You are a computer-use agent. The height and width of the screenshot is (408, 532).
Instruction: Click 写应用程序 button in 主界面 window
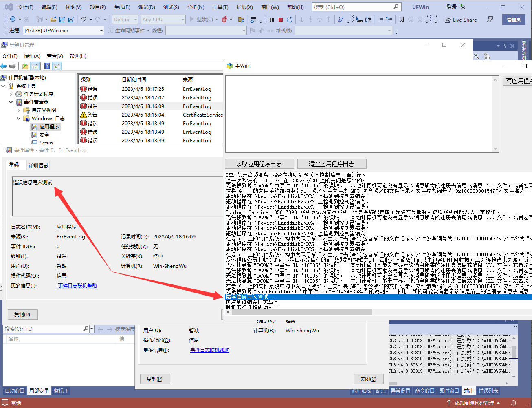click(x=517, y=81)
